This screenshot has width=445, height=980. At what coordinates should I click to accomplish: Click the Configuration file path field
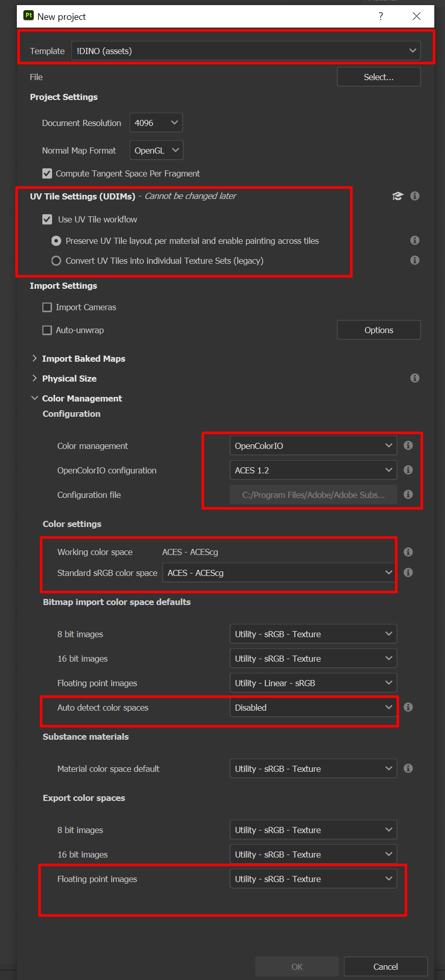pyautogui.click(x=313, y=495)
